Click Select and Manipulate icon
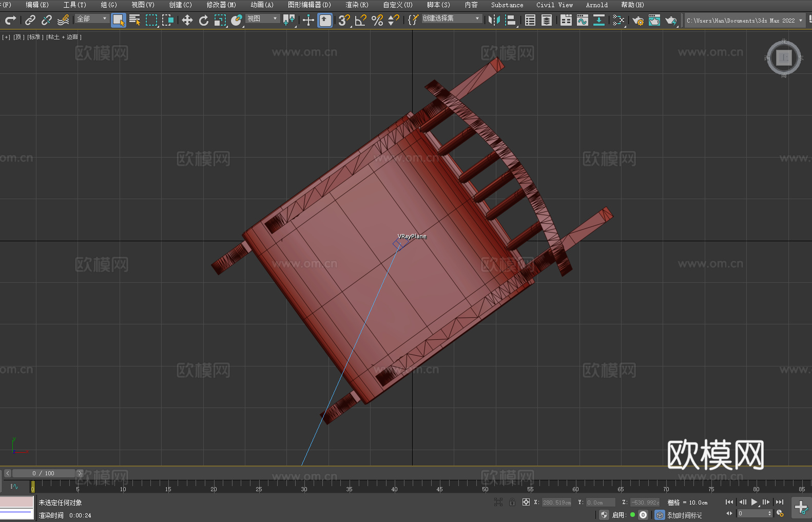 [308, 20]
